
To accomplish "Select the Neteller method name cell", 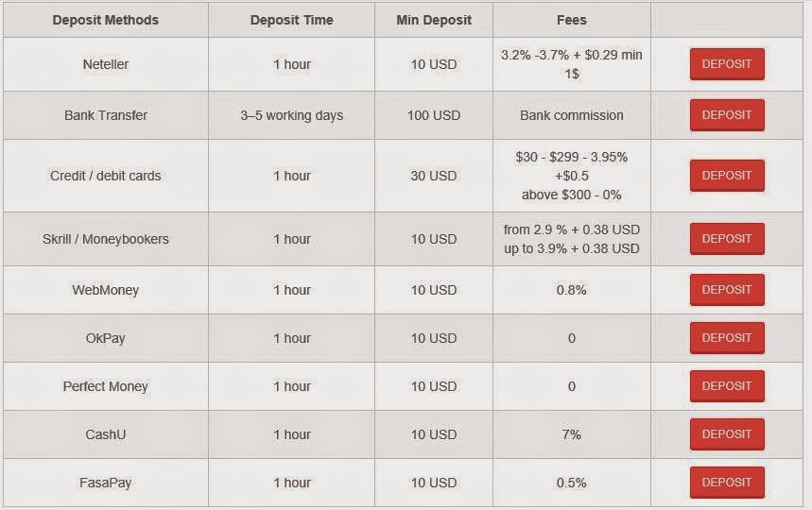I will tap(106, 64).
